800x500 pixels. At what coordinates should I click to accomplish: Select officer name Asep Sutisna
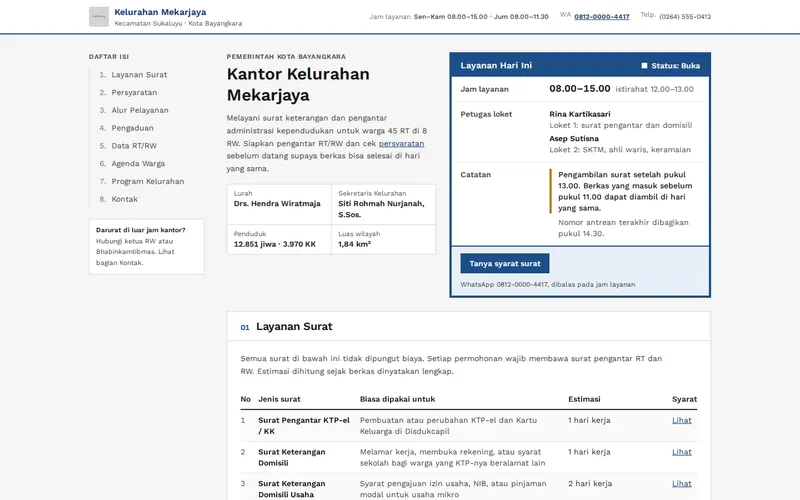point(574,138)
